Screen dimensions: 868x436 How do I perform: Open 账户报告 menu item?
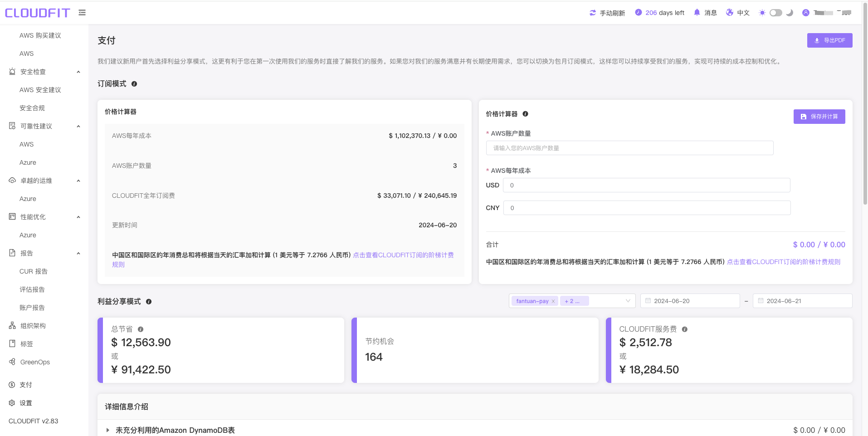point(32,308)
